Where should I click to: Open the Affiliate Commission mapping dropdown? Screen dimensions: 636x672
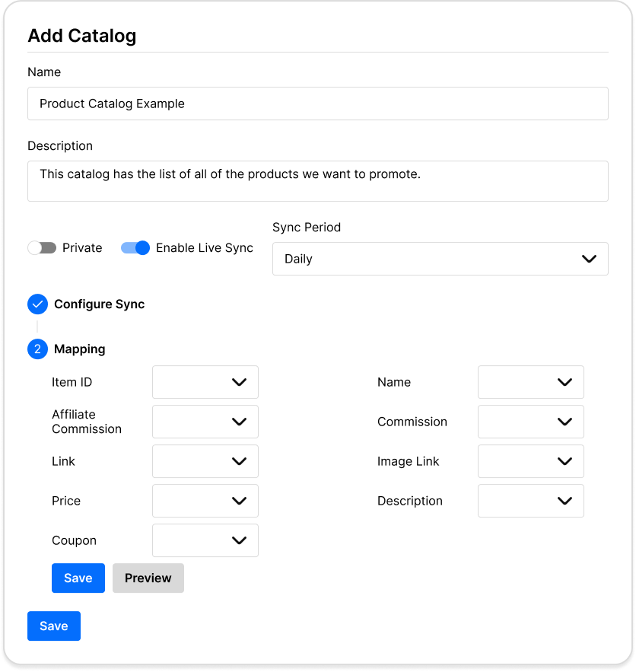[205, 422]
